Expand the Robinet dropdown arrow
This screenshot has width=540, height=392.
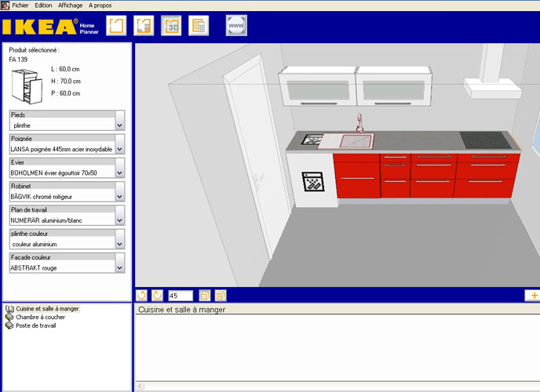tap(120, 191)
